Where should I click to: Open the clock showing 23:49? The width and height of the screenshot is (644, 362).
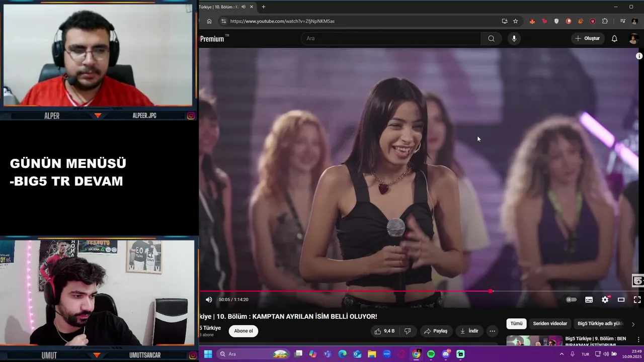point(631,354)
